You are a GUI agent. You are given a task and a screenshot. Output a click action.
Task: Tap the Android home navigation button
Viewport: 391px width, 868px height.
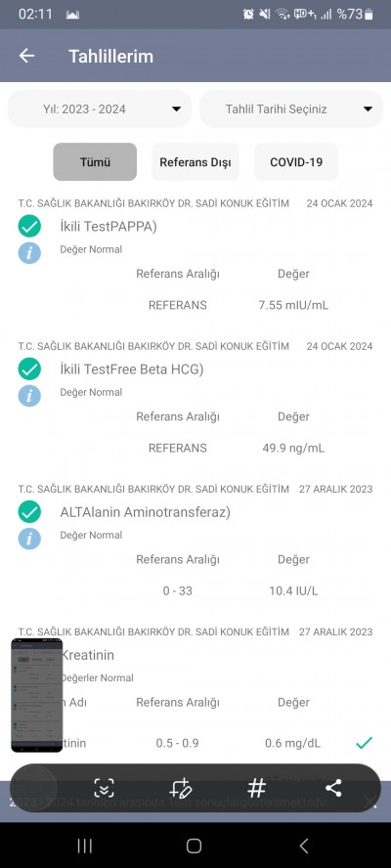click(194, 846)
